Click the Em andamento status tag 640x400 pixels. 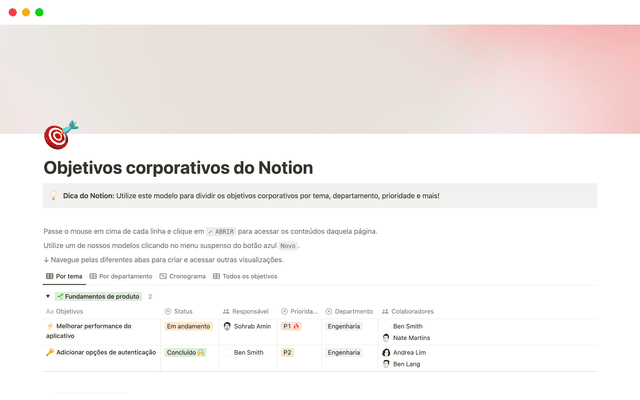tap(187, 326)
